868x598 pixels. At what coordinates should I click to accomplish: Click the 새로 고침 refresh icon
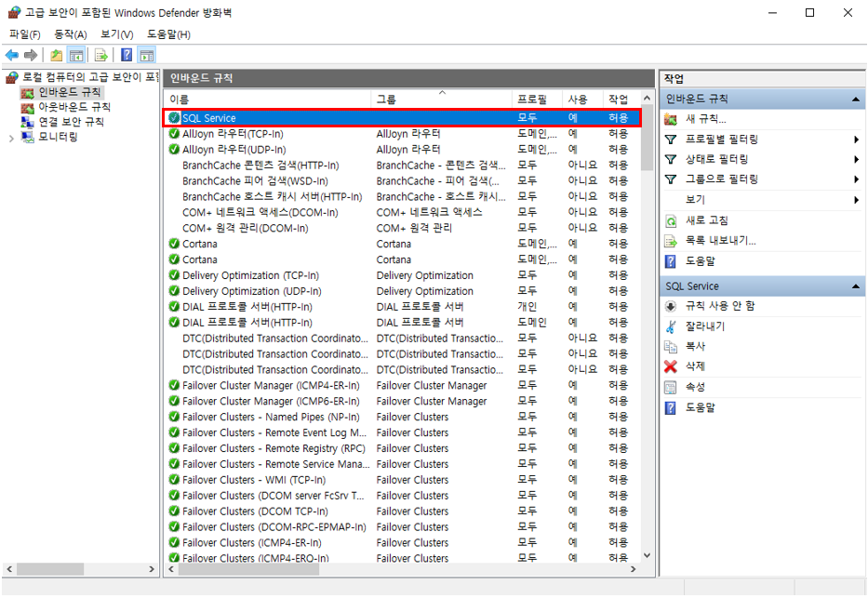tap(671, 220)
